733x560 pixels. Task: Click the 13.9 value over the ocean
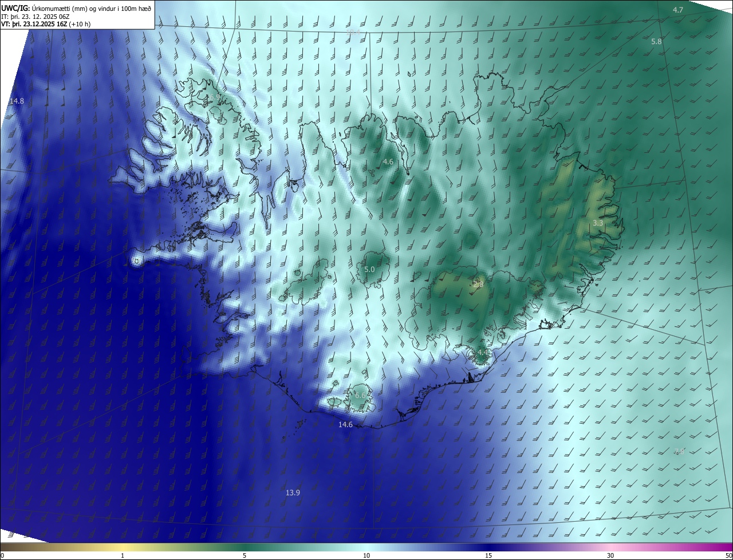(x=293, y=492)
